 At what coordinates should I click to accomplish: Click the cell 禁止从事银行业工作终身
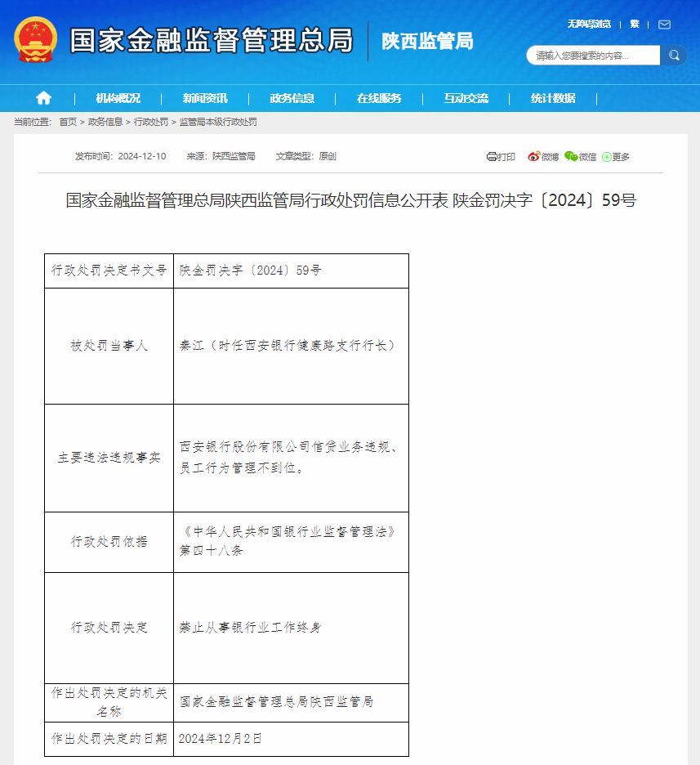pyautogui.click(x=291, y=628)
